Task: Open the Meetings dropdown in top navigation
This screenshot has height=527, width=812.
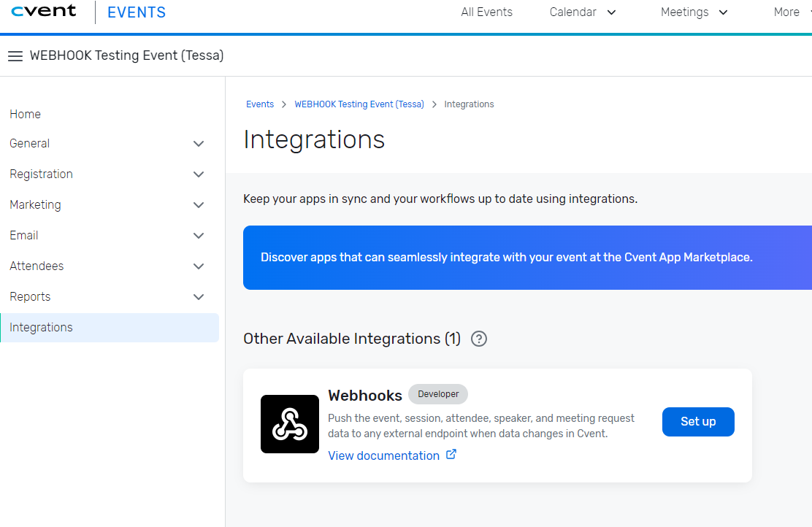Action: (694, 12)
